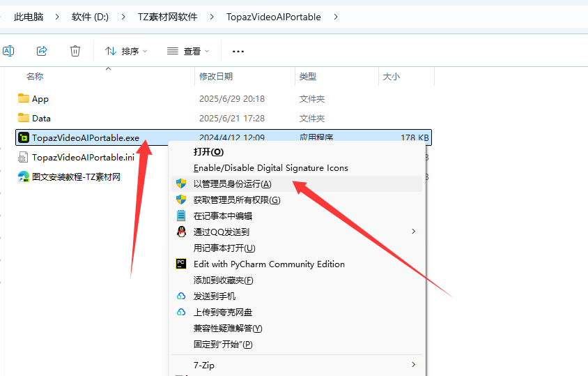Click the date 2025/6/21 17:28

pyautogui.click(x=232, y=119)
